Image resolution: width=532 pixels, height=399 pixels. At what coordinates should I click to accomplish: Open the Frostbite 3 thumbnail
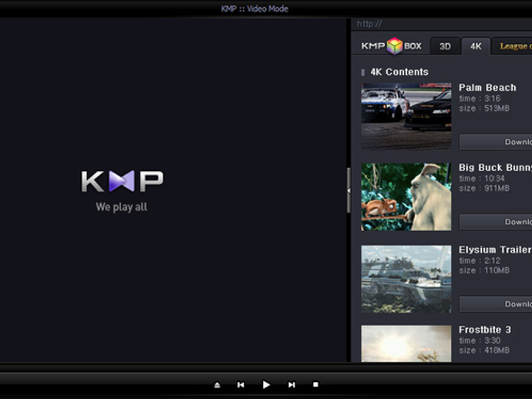pyautogui.click(x=406, y=344)
